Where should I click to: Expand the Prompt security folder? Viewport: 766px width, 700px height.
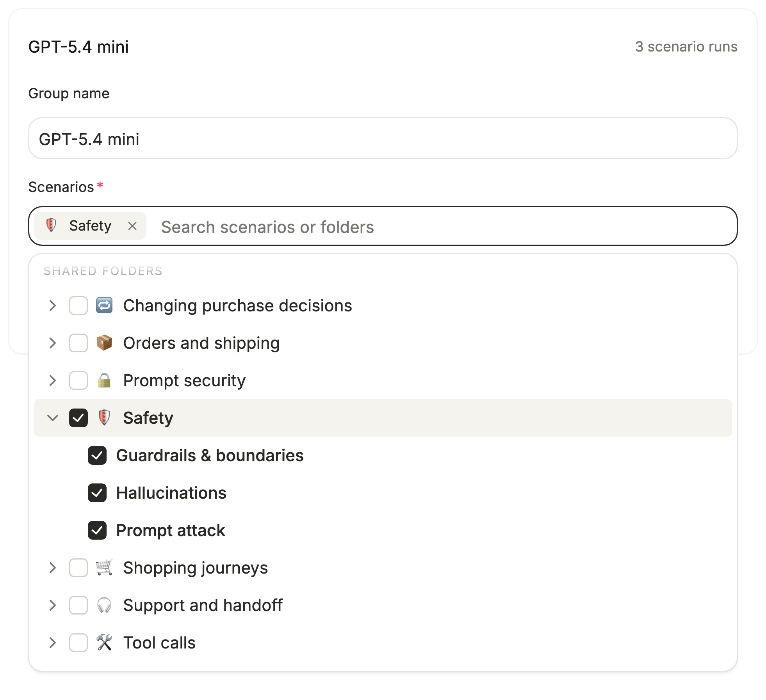point(53,380)
